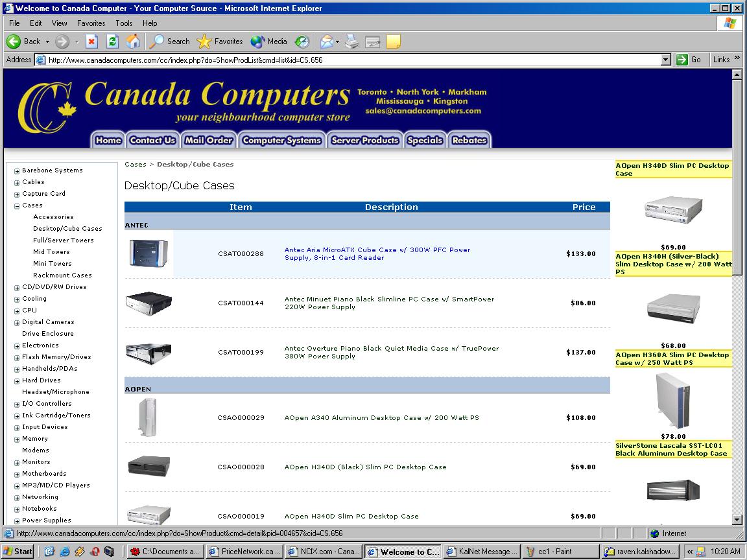Click the Computer Systems navigation tab
Viewport: 747px width, 560px height.
281,140
